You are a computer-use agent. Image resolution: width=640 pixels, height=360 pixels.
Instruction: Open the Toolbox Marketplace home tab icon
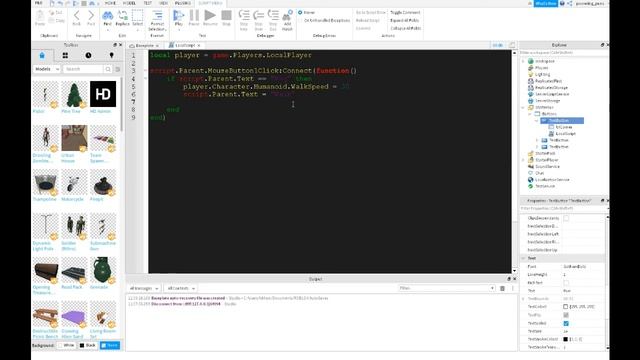coord(42,56)
